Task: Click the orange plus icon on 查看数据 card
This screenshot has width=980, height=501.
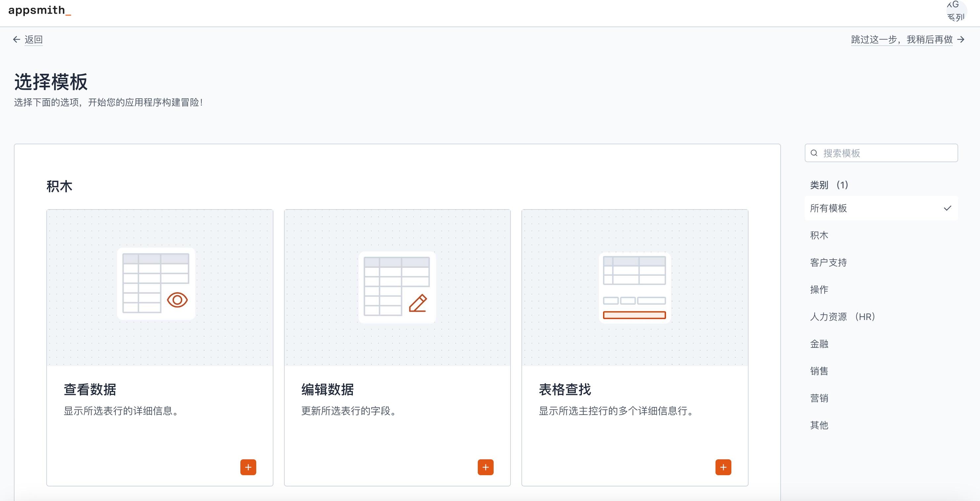Action: coord(248,467)
